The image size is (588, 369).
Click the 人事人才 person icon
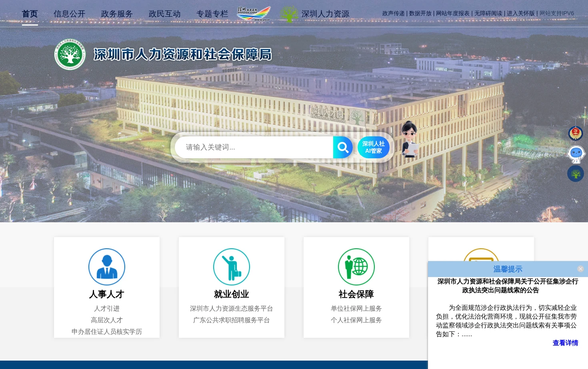107,267
